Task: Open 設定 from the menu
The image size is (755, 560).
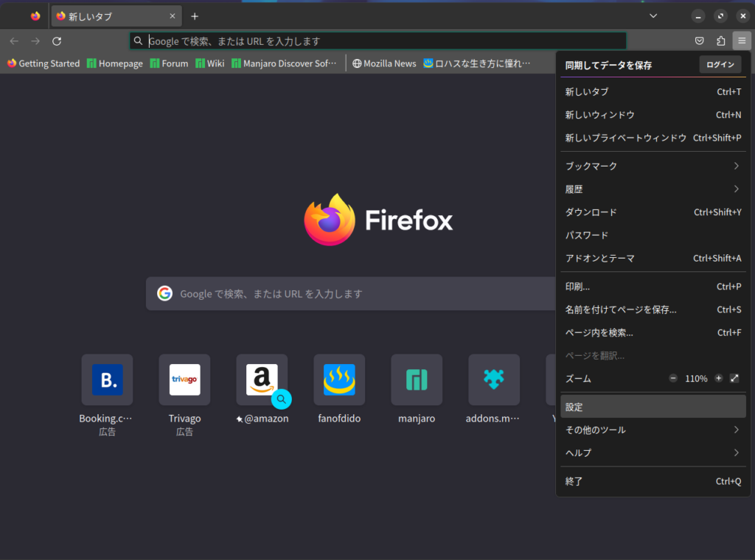Action: tap(653, 407)
